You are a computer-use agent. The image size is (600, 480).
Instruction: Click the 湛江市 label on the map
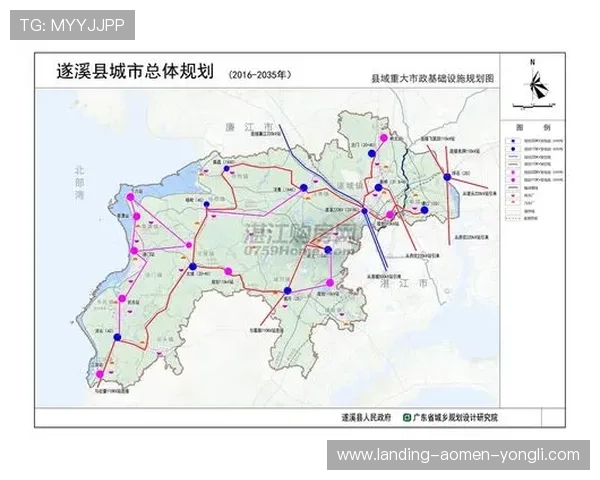(404, 284)
